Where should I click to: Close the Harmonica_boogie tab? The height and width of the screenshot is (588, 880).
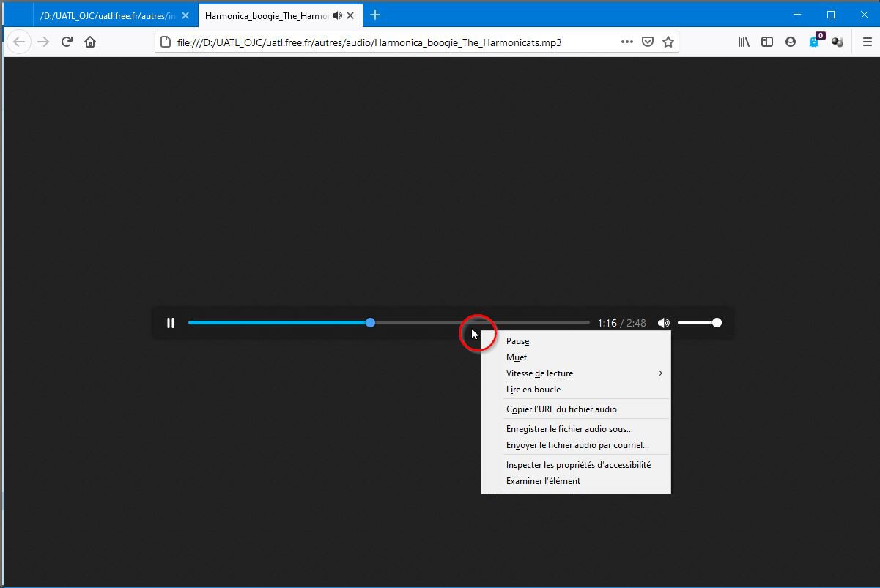pyautogui.click(x=350, y=15)
